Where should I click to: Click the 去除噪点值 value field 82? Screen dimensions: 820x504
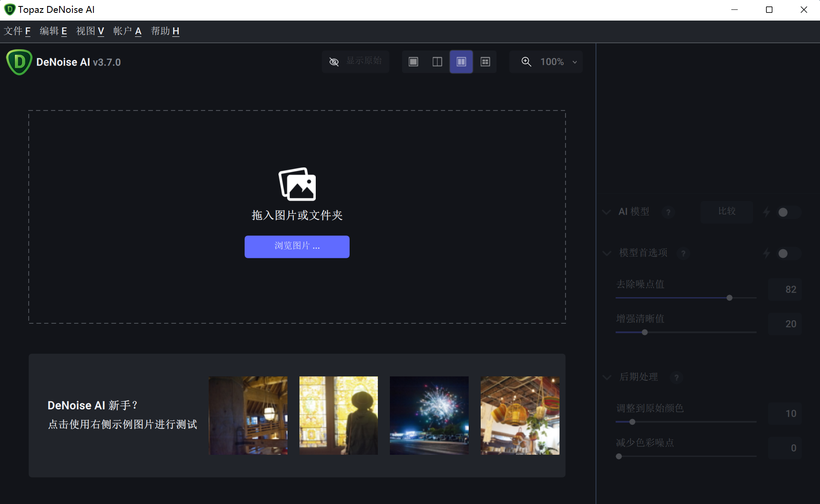[784, 289]
